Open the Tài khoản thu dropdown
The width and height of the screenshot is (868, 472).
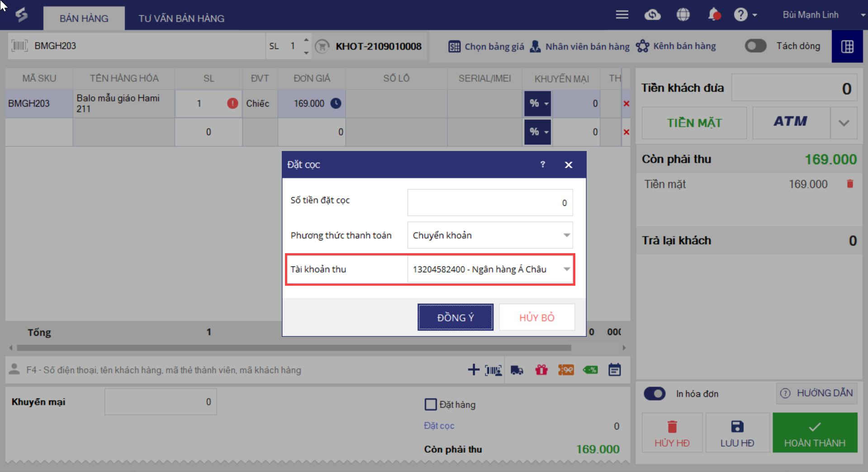[x=566, y=269]
